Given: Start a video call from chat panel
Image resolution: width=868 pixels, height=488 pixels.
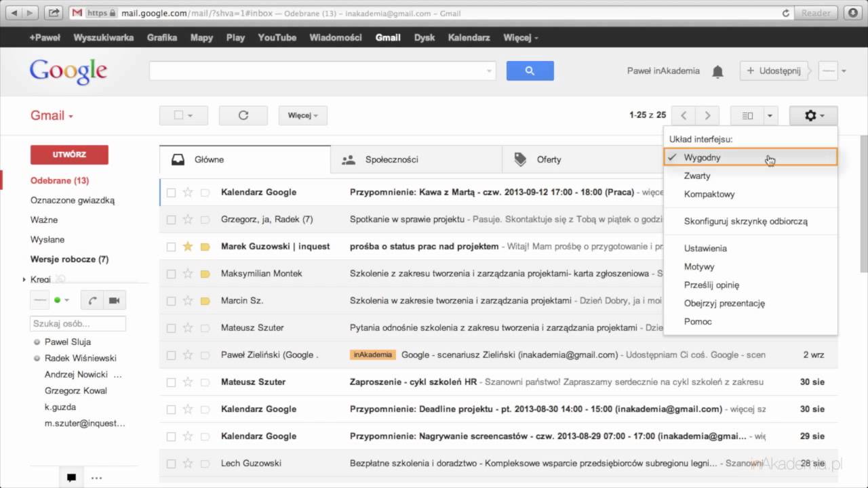Looking at the screenshot, I should pyautogui.click(x=115, y=300).
